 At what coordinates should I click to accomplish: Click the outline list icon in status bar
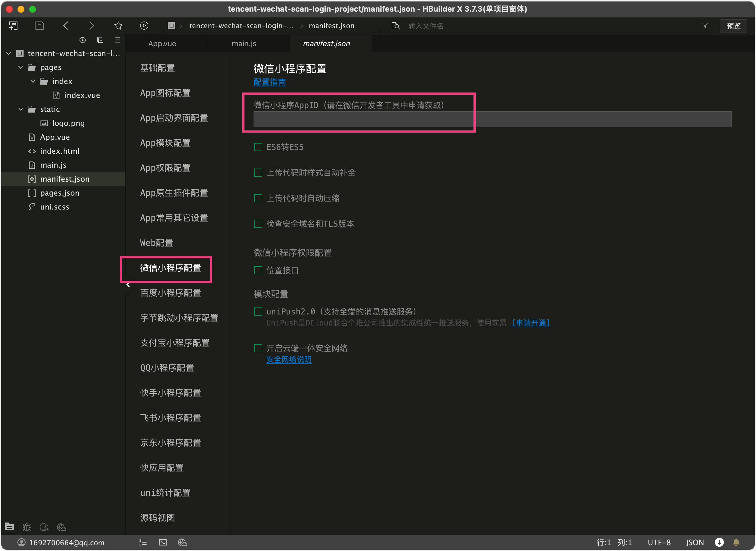143,542
